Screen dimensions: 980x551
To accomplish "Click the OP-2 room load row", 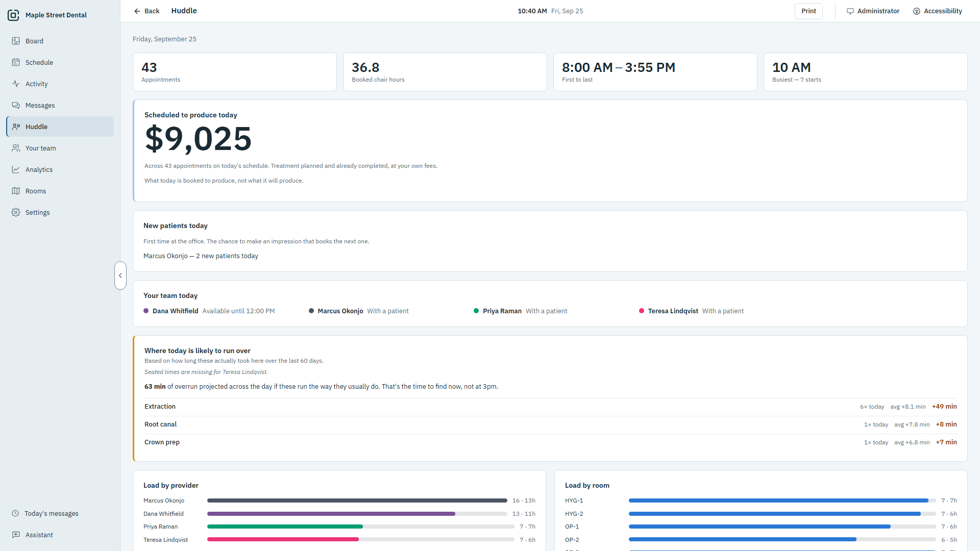I will tap(761, 540).
